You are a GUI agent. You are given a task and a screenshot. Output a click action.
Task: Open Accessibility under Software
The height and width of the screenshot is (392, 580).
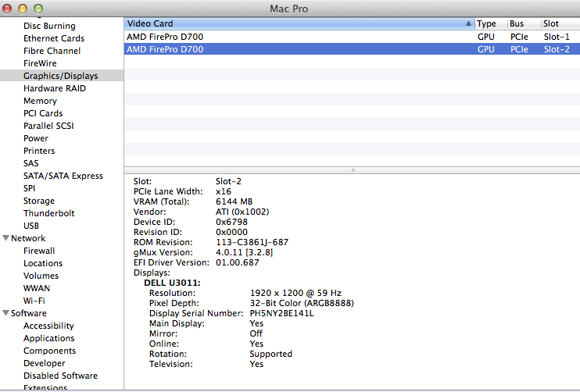[48, 326]
